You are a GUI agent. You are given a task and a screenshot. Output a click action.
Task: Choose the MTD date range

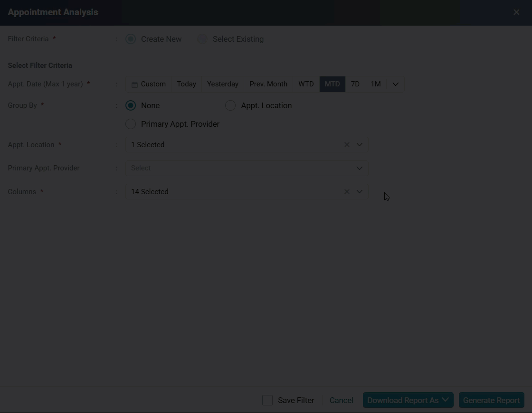[x=332, y=84]
